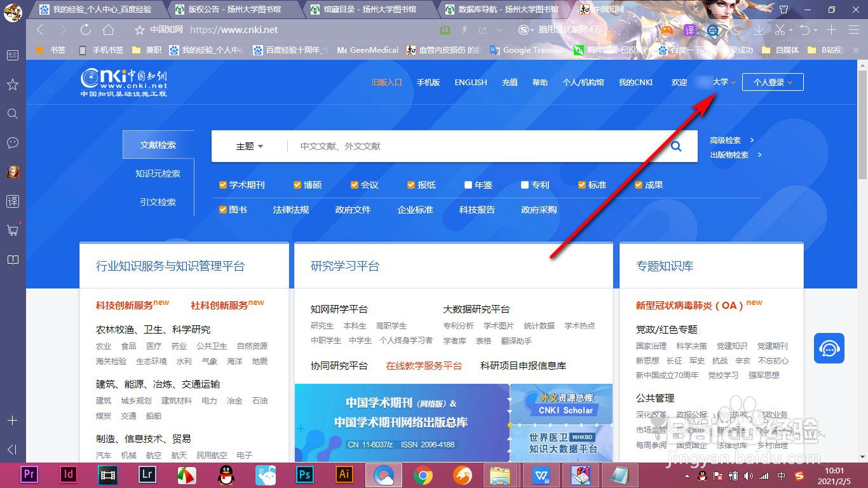
Task: Expand the 大学 institution dropdown arrow
Action: pyautogui.click(x=733, y=83)
